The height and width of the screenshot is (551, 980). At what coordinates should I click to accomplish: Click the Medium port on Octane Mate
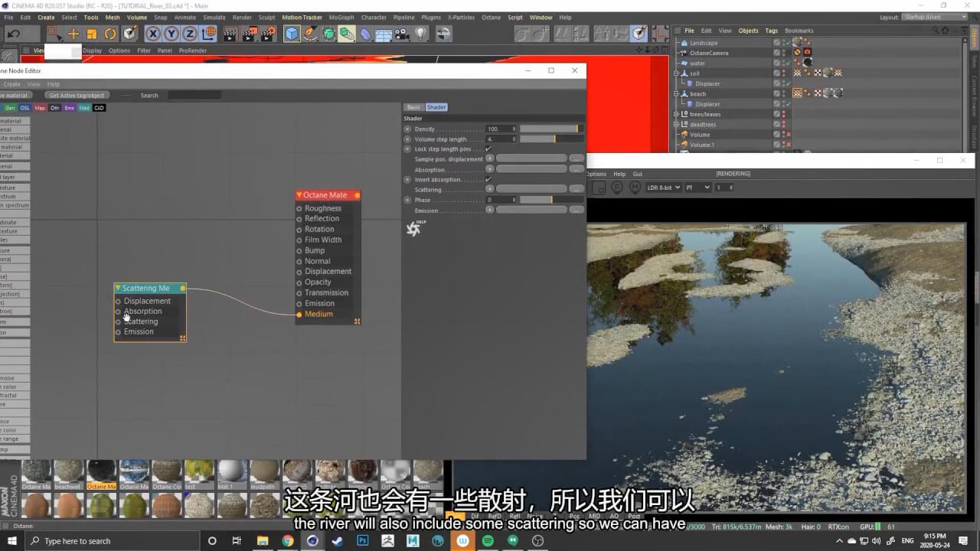(x=299, y=315)
